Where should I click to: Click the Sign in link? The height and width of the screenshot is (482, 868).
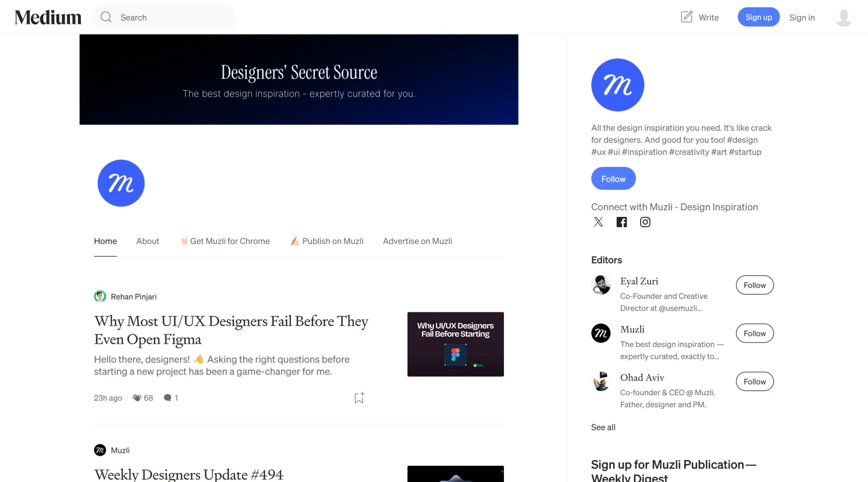pyautogui.click(x=802, y=17)
